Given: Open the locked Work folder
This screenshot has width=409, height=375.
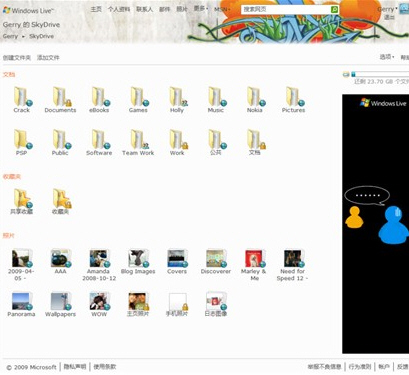Looking at the screenshot, I should pyautogui.click(x=177, y=142).
